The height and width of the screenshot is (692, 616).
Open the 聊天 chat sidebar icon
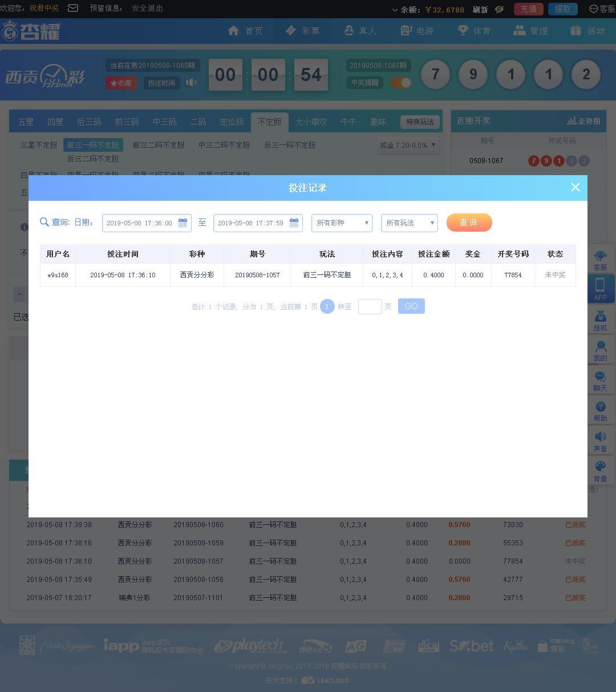pos(600,381)
